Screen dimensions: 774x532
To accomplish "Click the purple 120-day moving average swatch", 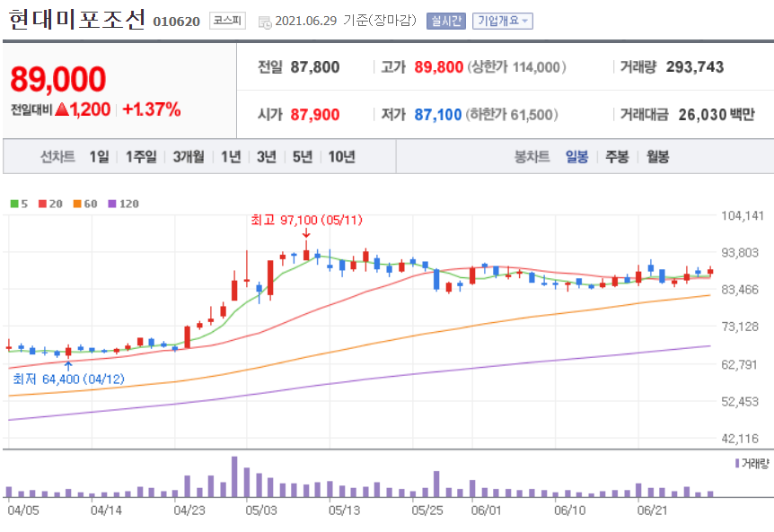I will [x=112, y=204].
